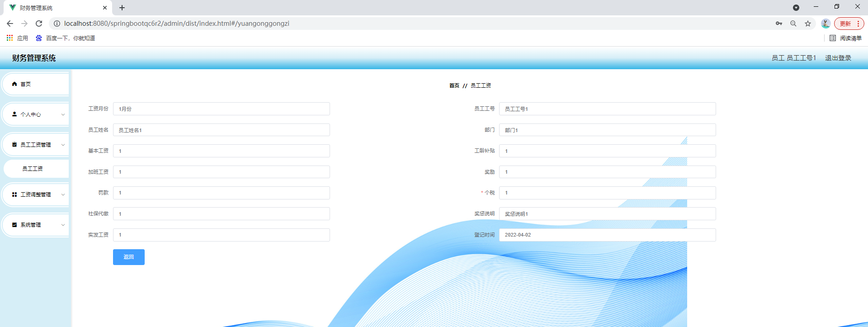Click the home icon in sidebar

pos(14,84)
